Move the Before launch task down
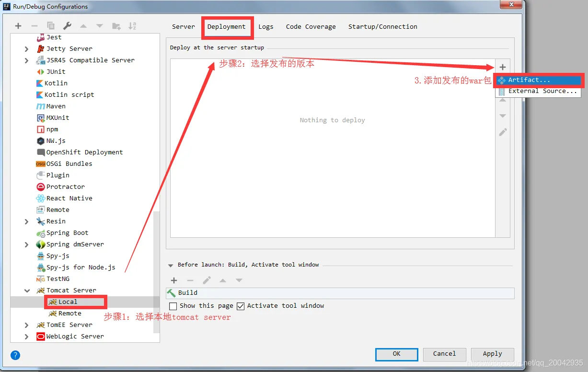This screenshot has height=372, width=588. pos(239,280)
